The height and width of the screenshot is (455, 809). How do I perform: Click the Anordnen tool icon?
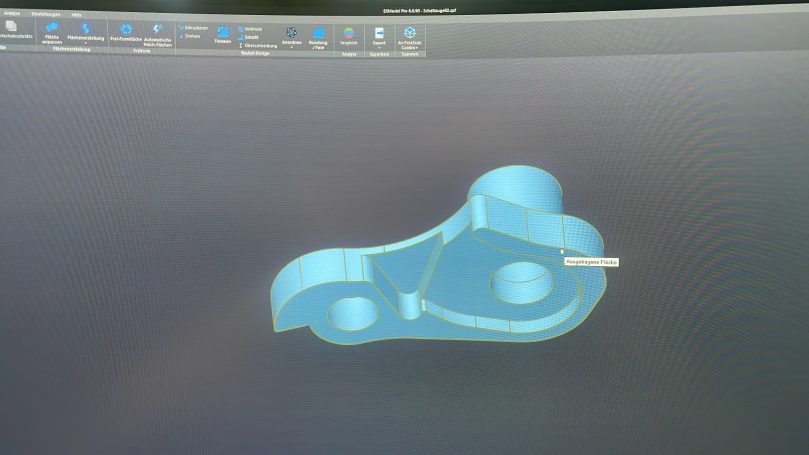click(292, 33)
